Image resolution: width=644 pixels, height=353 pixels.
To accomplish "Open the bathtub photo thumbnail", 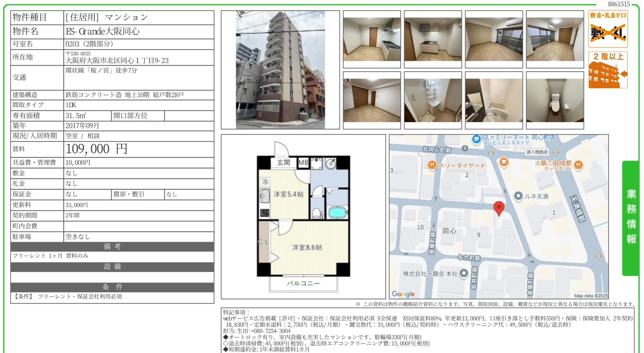I will coord(494,100).
